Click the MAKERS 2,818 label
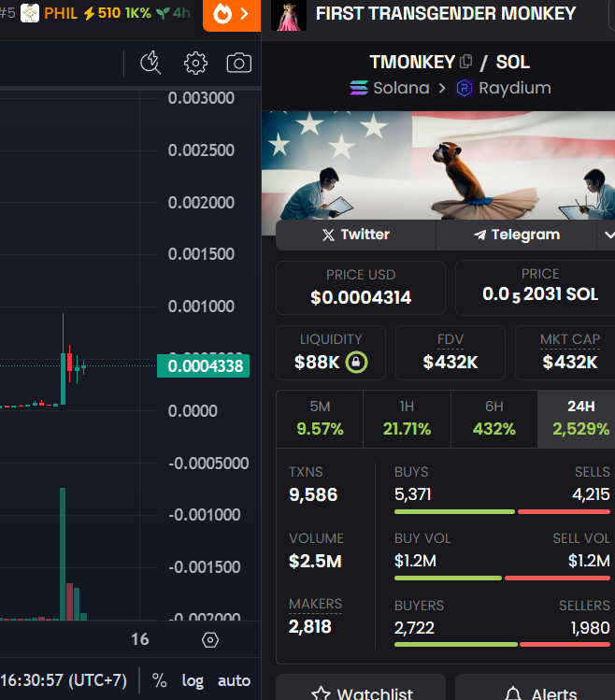Image resolution: width=615 pixels, height=700 pixels. 315,616
